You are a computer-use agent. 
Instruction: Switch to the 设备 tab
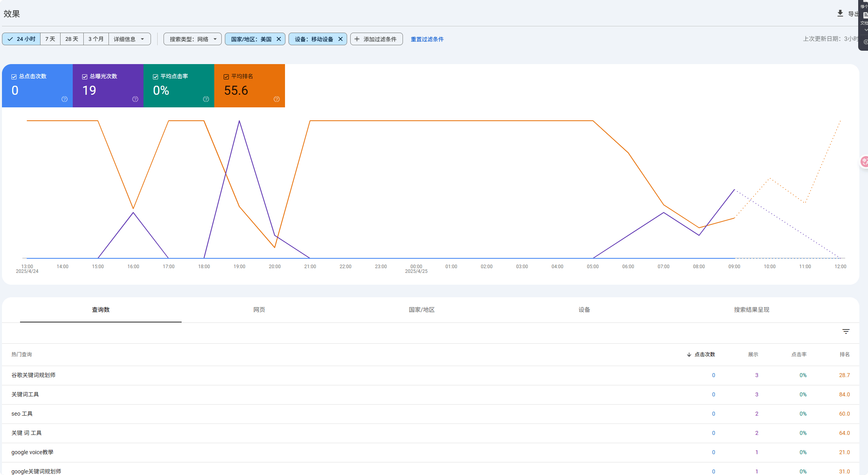click(x=584, y=310)
